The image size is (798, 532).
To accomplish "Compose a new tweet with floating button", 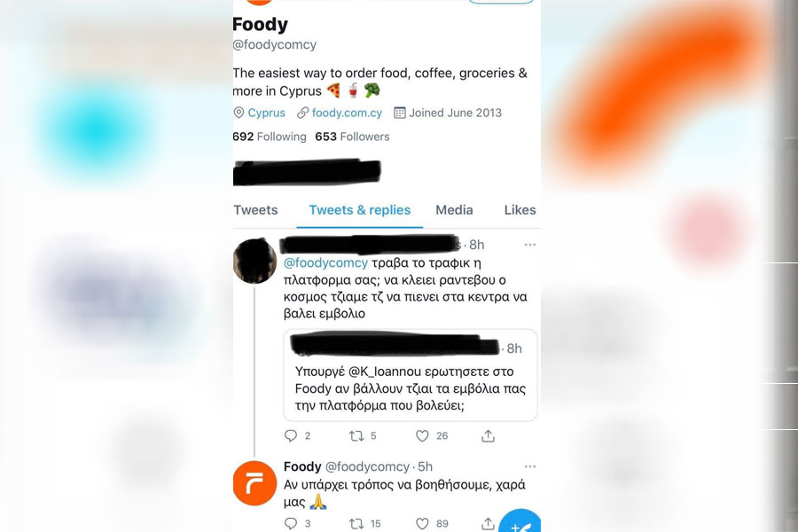I will [520, 522].
